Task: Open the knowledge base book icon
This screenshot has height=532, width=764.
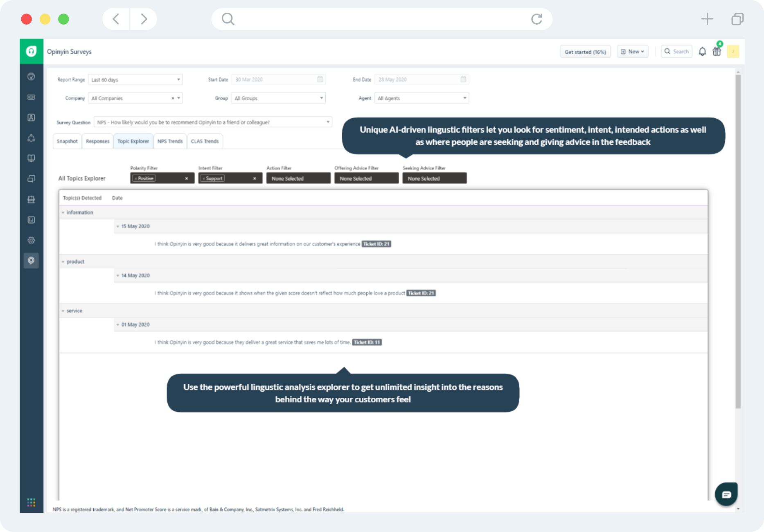Action: (x=31, y=158)
